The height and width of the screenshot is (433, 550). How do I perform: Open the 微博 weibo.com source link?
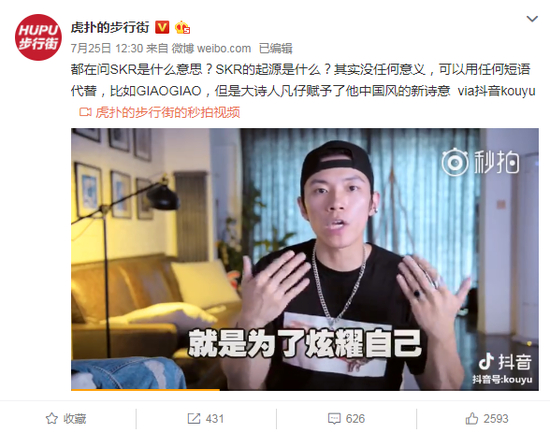[211, 48]
